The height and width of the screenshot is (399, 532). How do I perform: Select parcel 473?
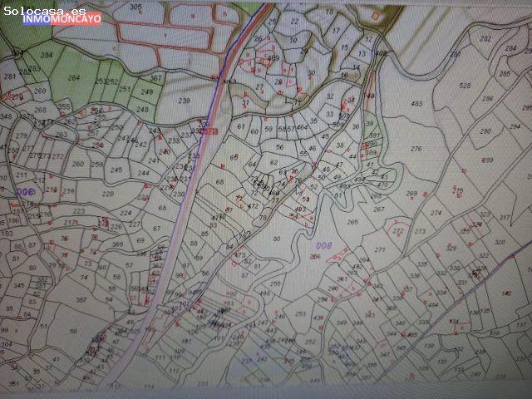coord(239,255)
